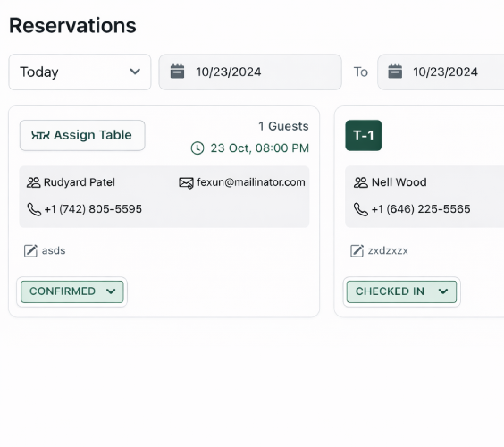
Task: Click the phone icon beside +1 (646) 225-5565
Action: tap(361, 209)
